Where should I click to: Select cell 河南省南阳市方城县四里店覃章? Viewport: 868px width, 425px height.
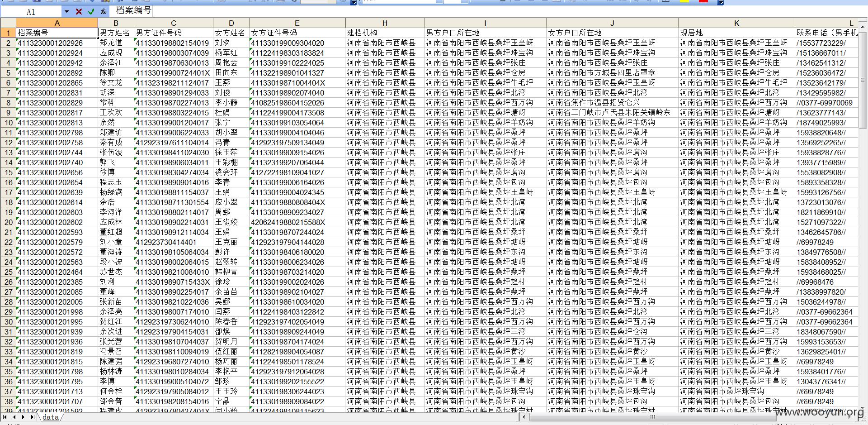click(612, 73)
